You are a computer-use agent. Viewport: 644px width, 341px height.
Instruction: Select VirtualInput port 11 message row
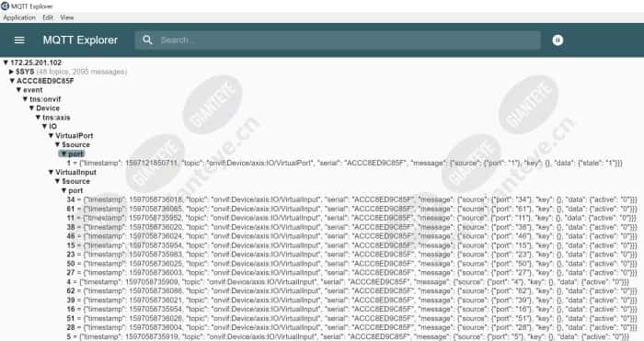tap(352, 218)
